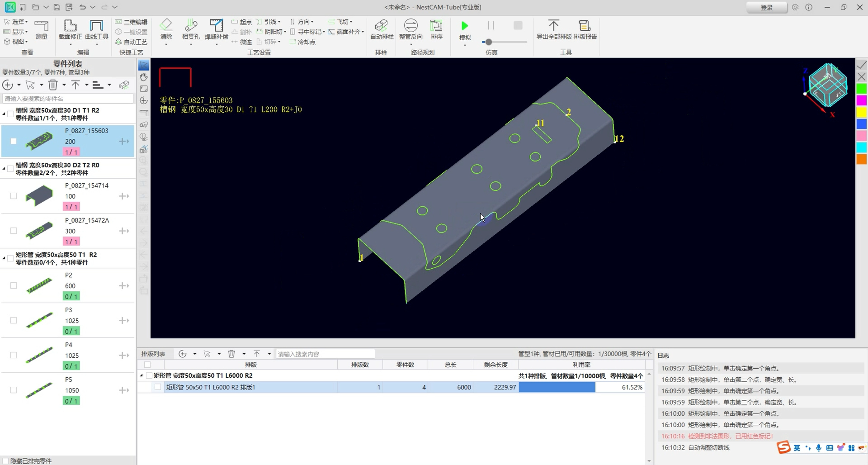868x465 pixels.
Task: Start the 模拟 simulation play button
Action: [465, 26]
